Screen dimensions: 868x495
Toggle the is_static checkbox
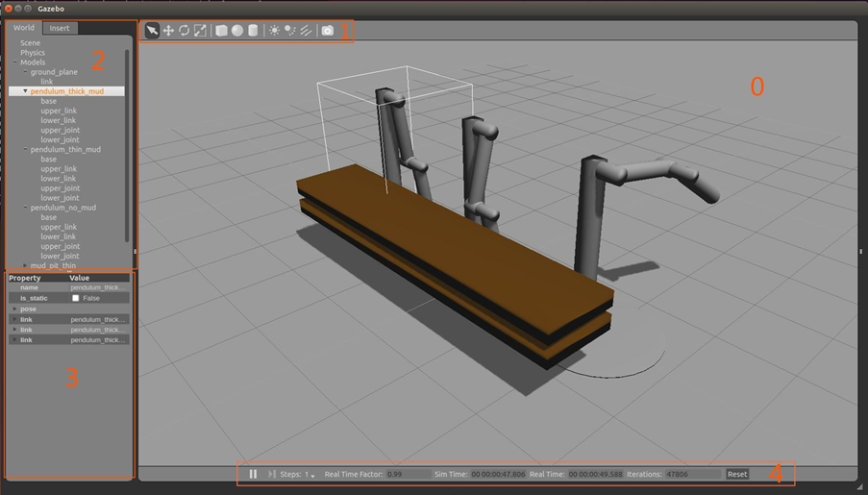[76, 298]
